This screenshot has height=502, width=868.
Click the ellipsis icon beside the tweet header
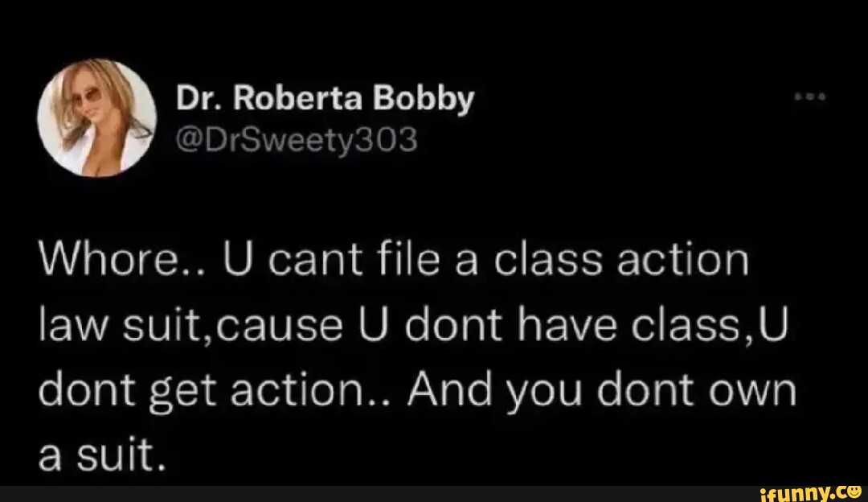[810, 94]
